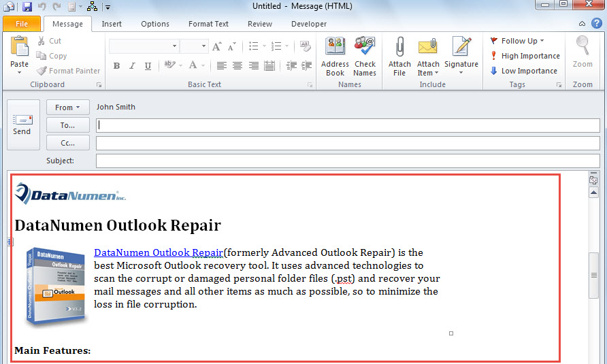Screen dimensions: 607x364
Task: Justify the text alignment
Action: (269, 65)
